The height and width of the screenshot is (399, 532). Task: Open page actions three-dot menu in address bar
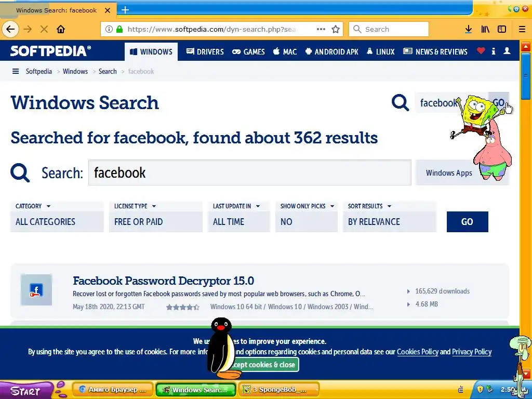pyautogui.click(x=321, y=29)
